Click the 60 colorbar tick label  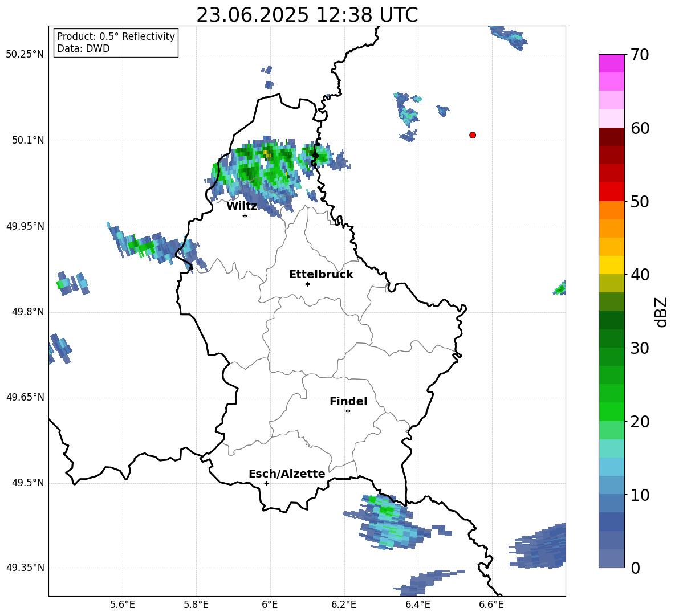640,128
